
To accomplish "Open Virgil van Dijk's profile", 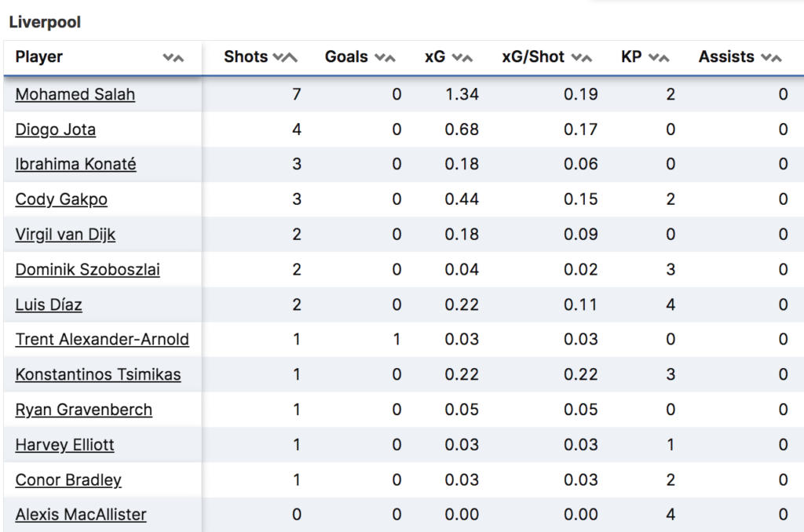I will pyautogui.click(x=65, y=234).
